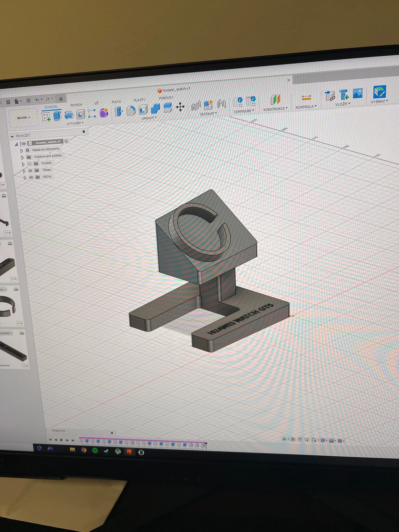399x532 pixels.
Task: Switch to the SÍŤ tab
Action: pos(97,103)
